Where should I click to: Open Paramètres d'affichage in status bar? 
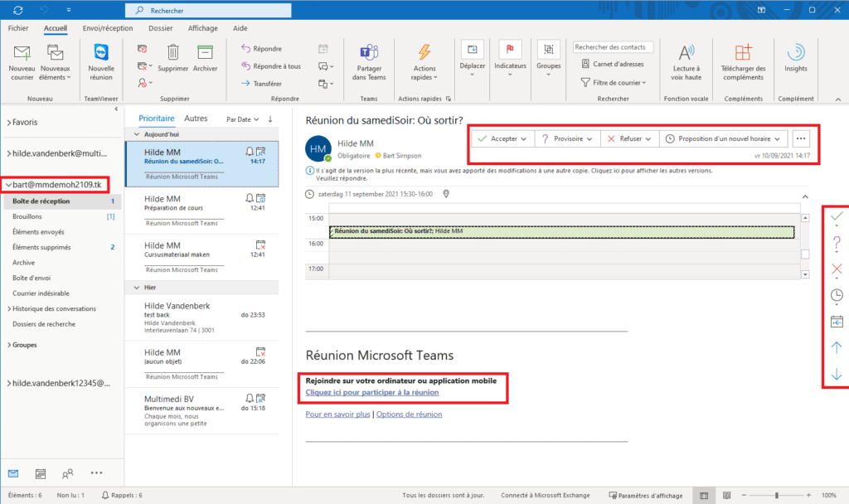(x=646, y=496)
